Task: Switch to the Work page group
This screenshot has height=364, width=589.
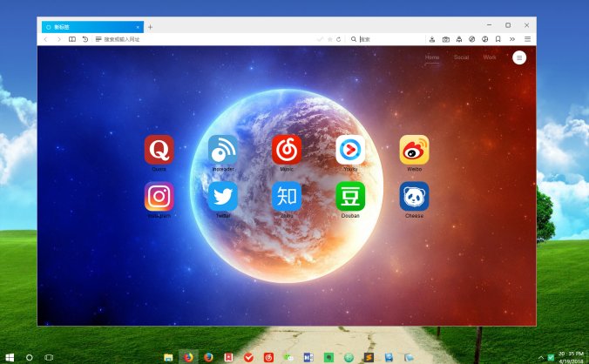Action: (490, 57)
